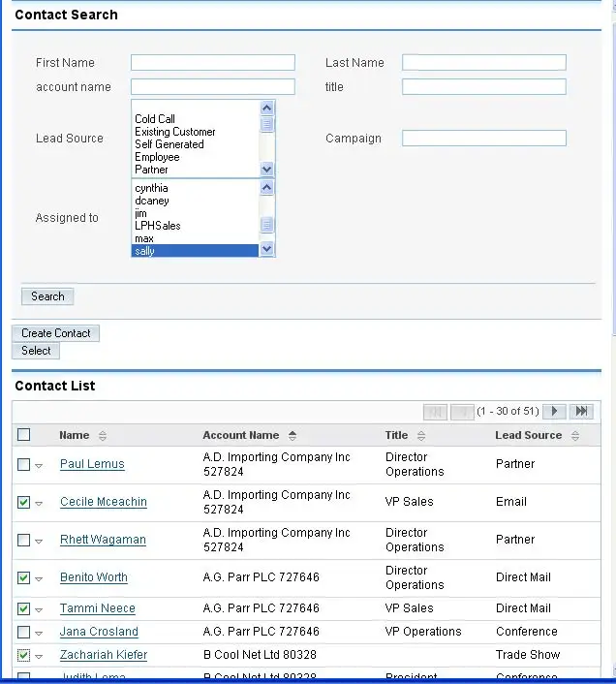Go to previous page of contacts

[462, 411]
